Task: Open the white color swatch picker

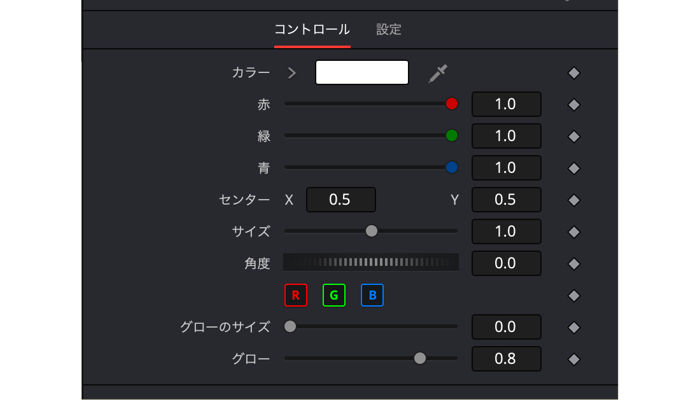Action: [x=362, y=72]
